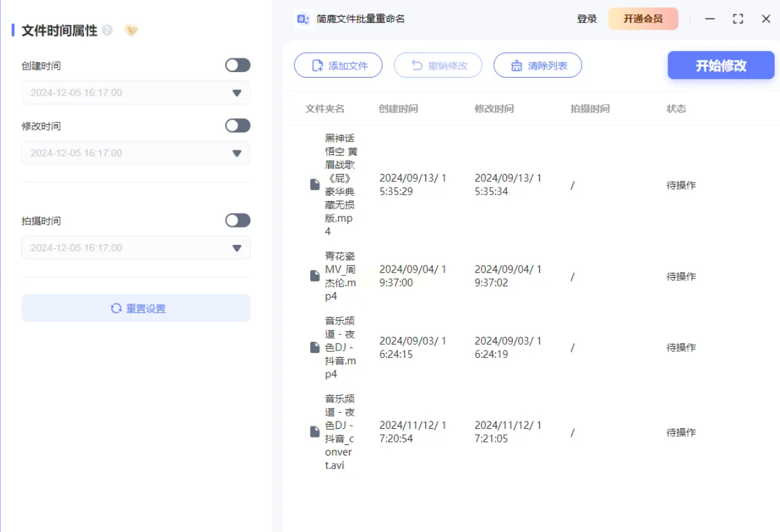Toggle fullscreen with the maximize icon

(x=738, y=19)
